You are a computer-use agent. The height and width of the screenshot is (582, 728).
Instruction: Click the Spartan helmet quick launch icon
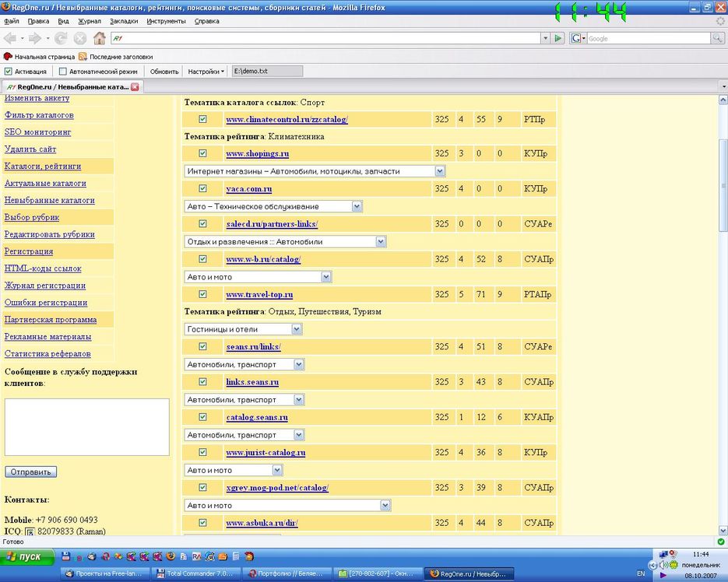[249, 556]
